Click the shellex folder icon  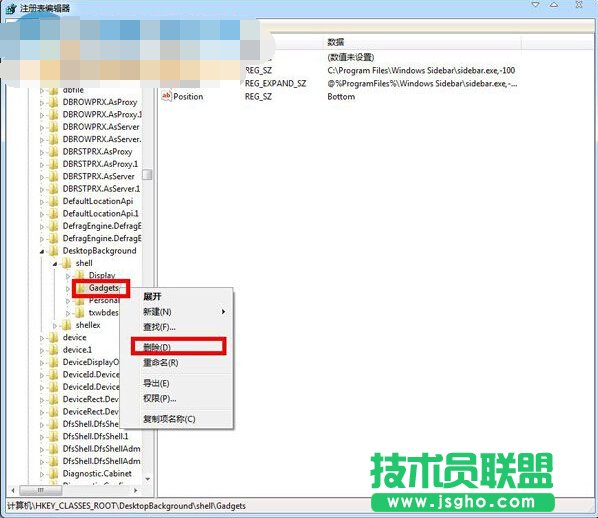pyautogui.click(x=67, y=325)
